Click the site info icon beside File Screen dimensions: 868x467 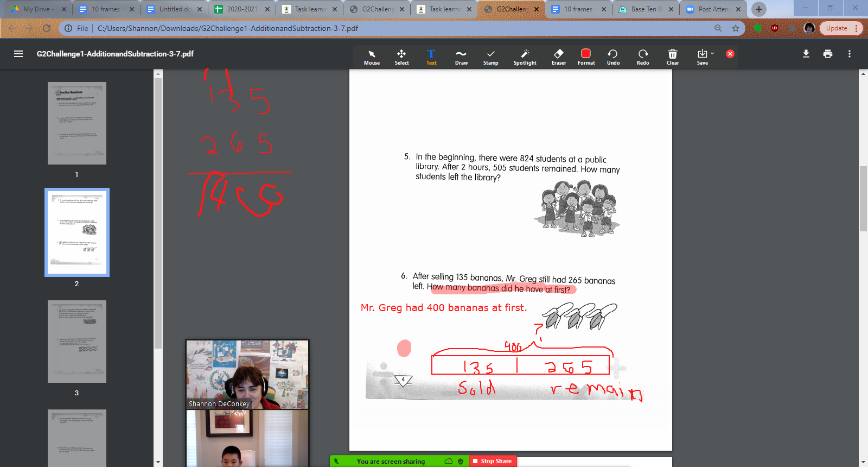(x=68, y=28)
